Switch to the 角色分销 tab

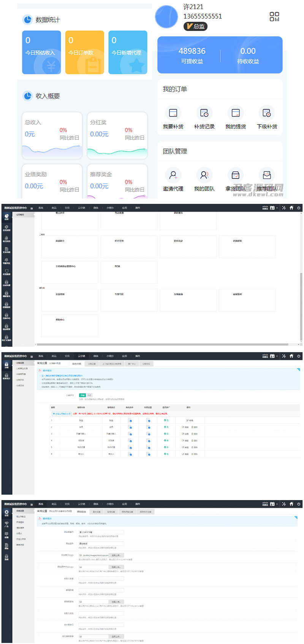tap(77, 364)
